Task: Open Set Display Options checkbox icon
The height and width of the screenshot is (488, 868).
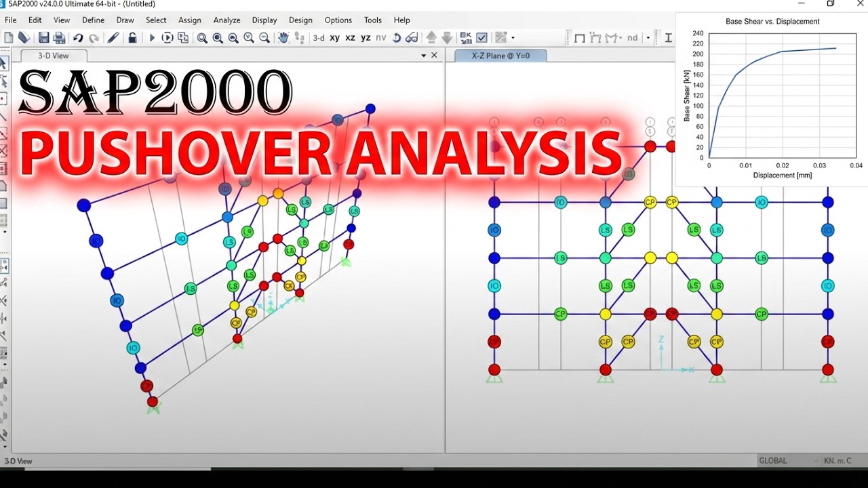Action: click(481, 38)
